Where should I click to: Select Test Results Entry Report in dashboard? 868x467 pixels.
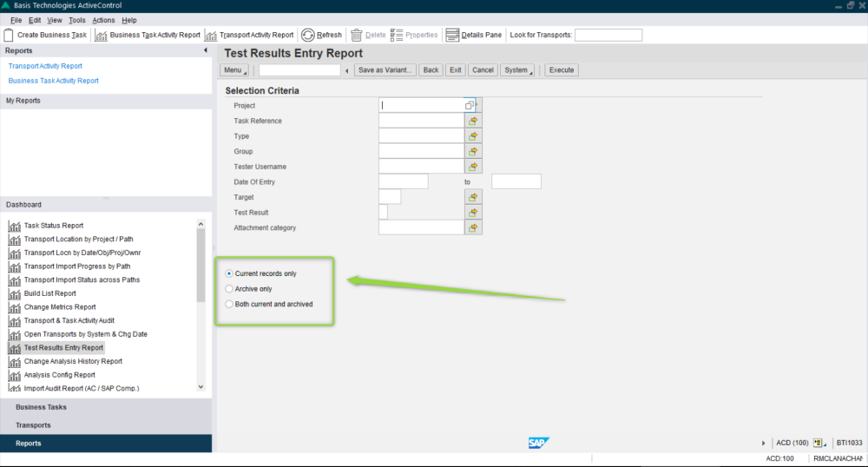pos(63,348)
